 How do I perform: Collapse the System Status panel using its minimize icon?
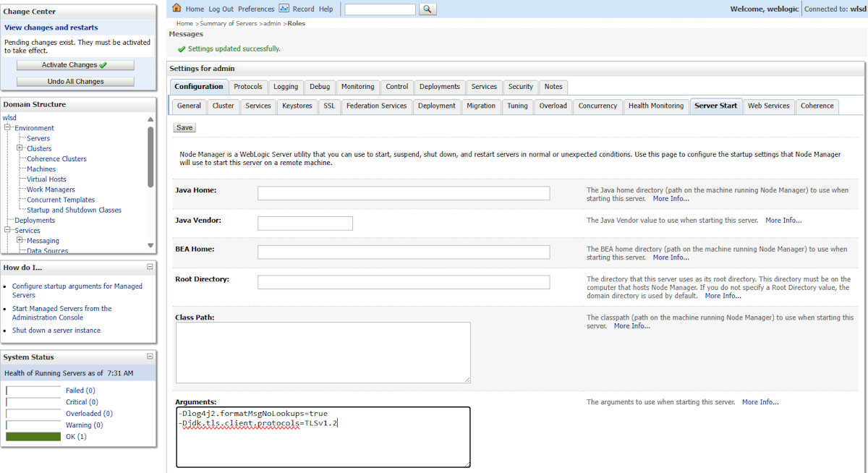tap(149, 356)
